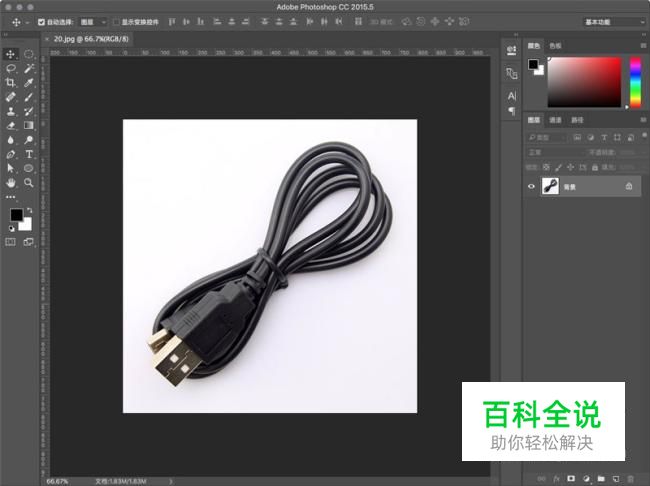Change screen mode button in toolbox
The height and width of the screenshot is (486, 650).
(x=29, y=242)
